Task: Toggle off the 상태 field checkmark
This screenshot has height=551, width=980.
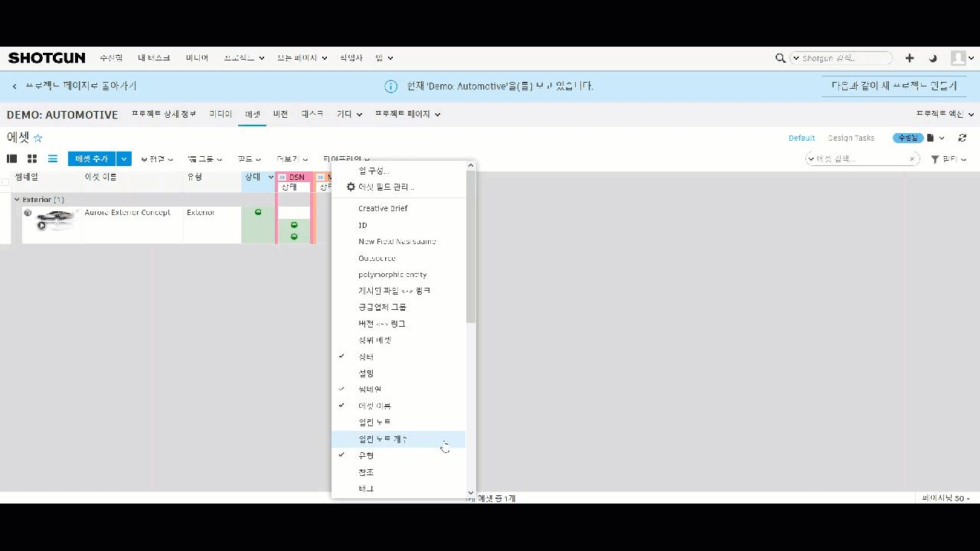Action: (x=366, y=356)
